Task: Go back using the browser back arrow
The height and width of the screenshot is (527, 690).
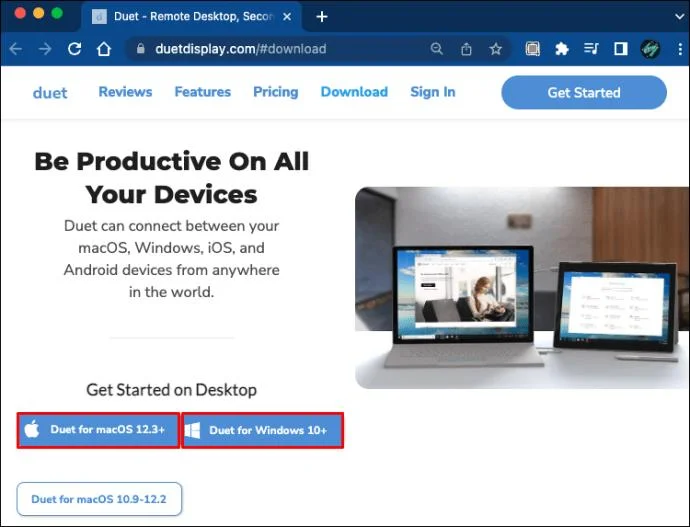Action: (16, 49)
